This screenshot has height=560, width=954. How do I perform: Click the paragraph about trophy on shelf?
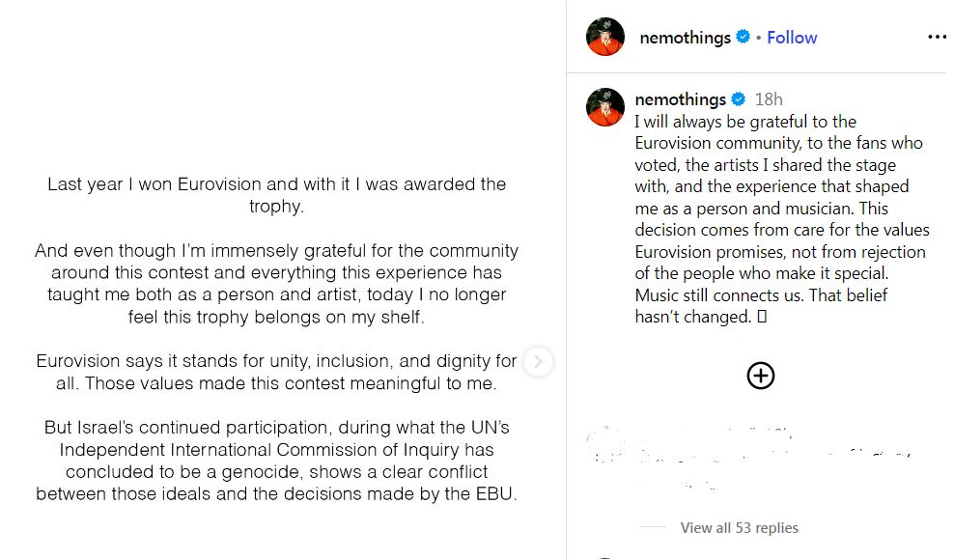coord(276,283)
